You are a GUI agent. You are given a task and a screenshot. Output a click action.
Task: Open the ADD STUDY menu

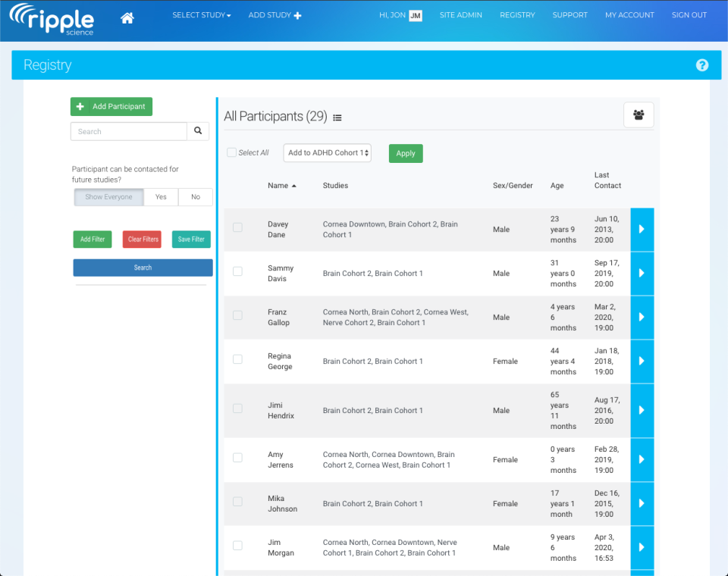pyautogui.click(x=275, y=14)
